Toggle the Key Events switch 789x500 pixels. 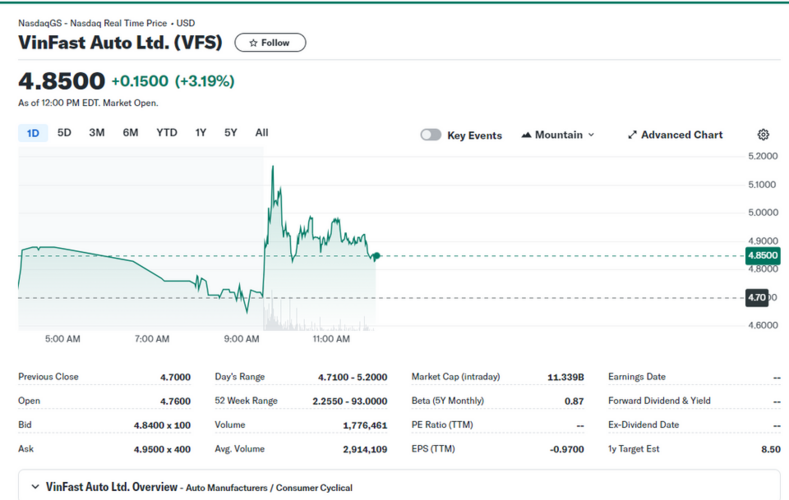pyautogui.click(x=431, y=135)
